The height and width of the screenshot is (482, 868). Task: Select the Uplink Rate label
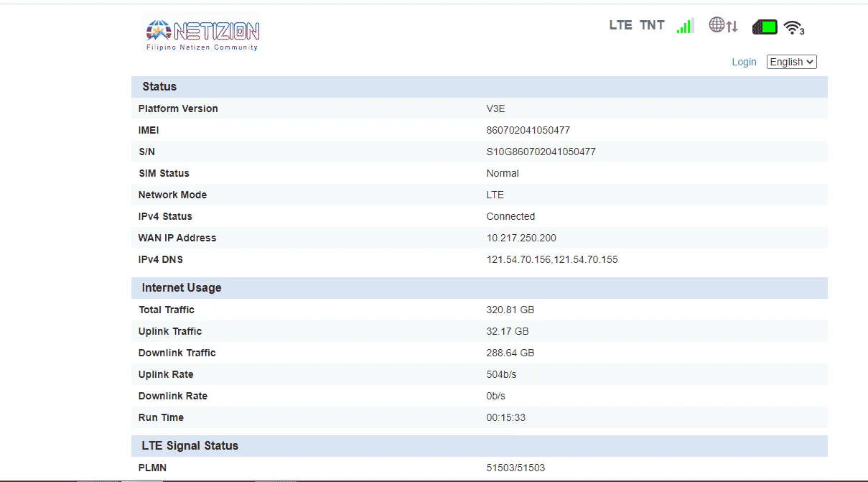[x=166, y=374]
